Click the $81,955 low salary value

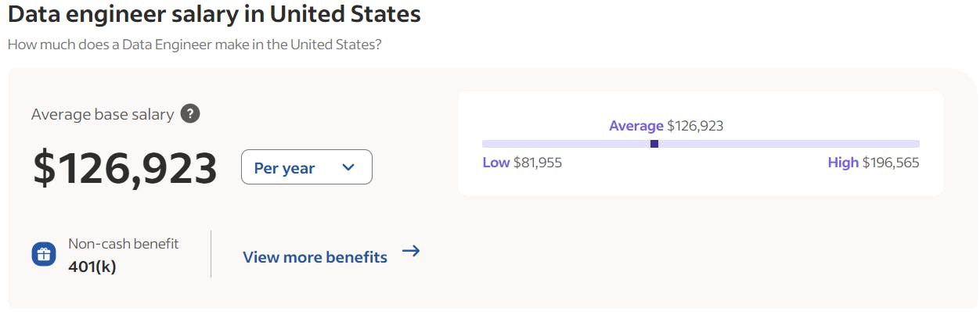pos(538,163)
